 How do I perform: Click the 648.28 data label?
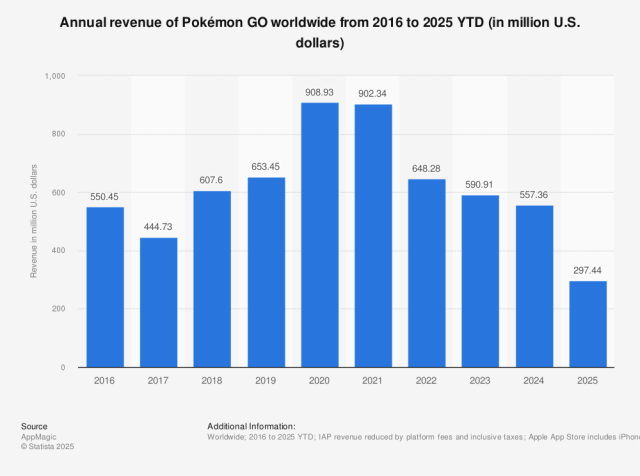click(426, 169)
